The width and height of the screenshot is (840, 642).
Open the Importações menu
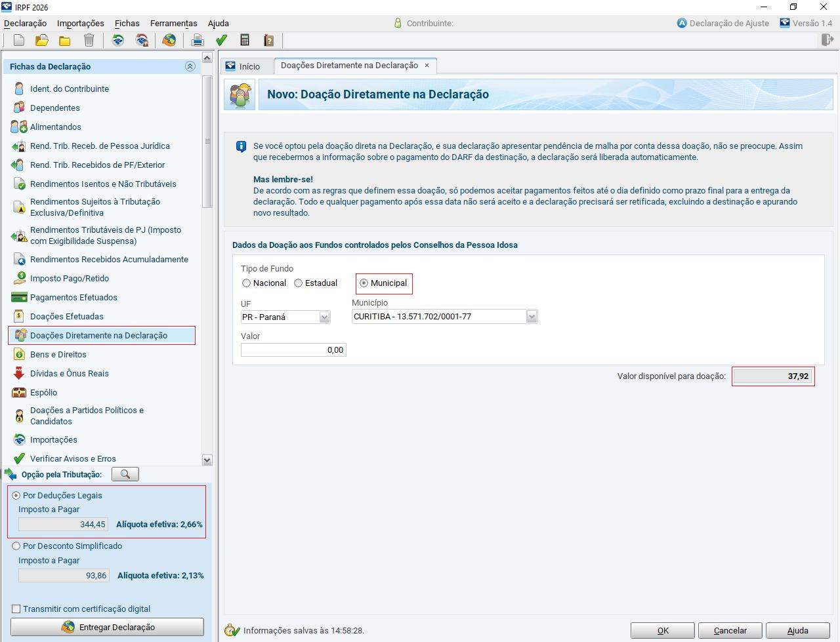[x=81, y=23]
